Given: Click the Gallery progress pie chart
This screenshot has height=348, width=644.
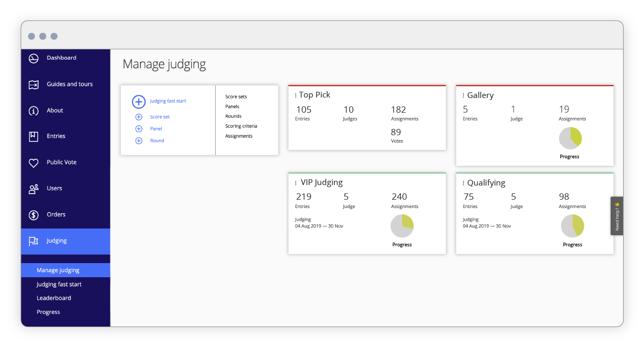Looking at the screenshot, I should [x=570, y=138].
